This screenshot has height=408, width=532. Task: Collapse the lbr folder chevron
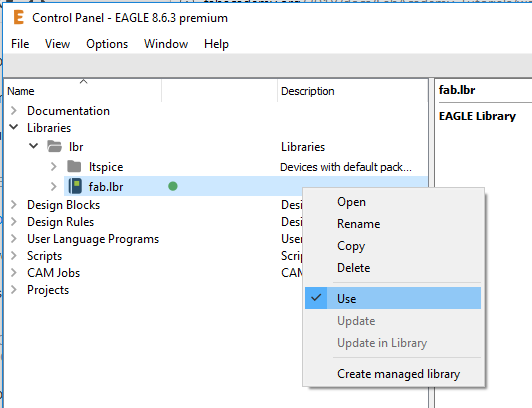click(x=33, y=146)
